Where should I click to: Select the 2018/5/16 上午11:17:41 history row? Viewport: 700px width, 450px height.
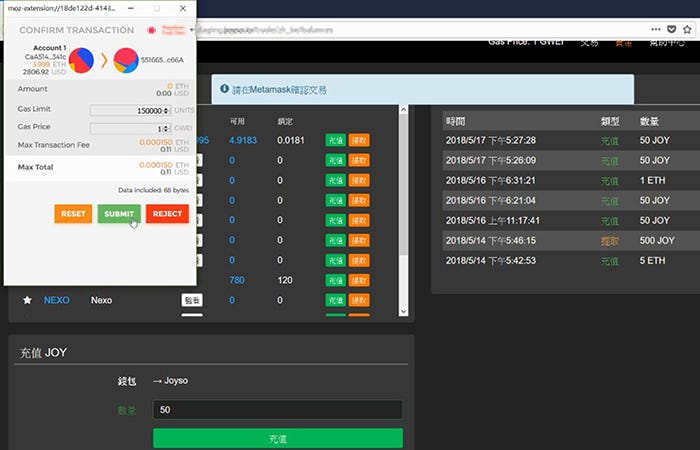pyautogui.click(x=571, y=221)
